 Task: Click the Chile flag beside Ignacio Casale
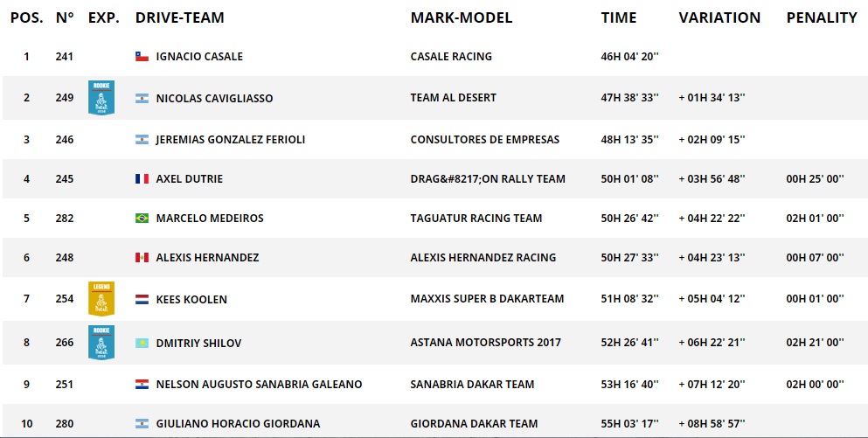click(142, 57)
